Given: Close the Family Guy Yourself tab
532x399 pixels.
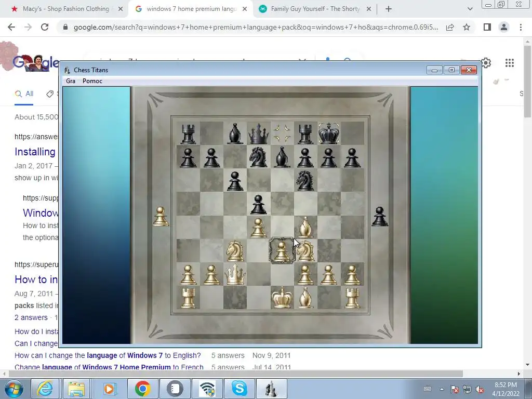Looking at the screenshot, I should coord(369,9).
